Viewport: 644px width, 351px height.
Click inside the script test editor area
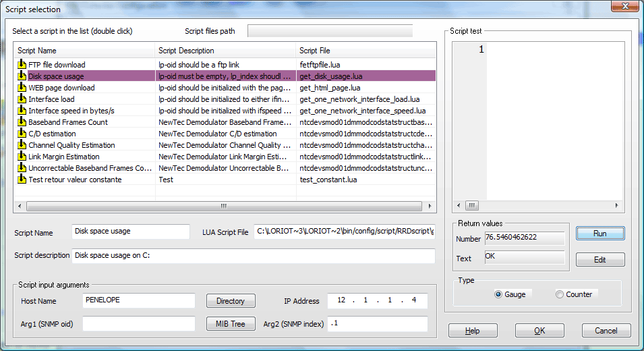click(554, 122)
